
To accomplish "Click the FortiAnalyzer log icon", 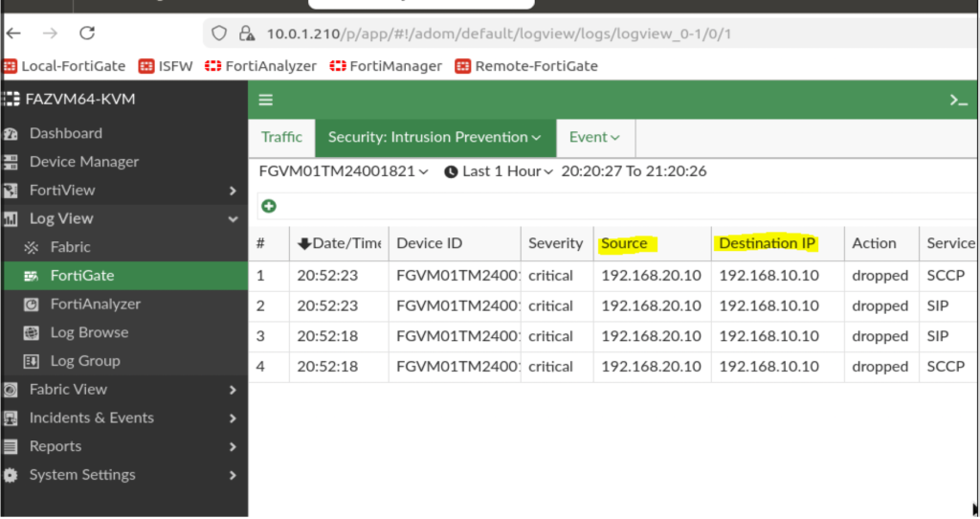I will [x=32, y=305].
